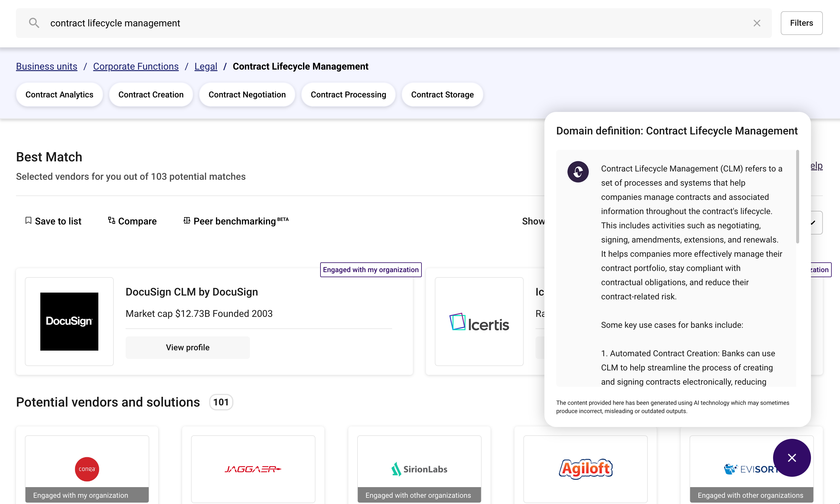
Task: Click the AI assistant avatar in the domain definition
Action: (578, 172)
